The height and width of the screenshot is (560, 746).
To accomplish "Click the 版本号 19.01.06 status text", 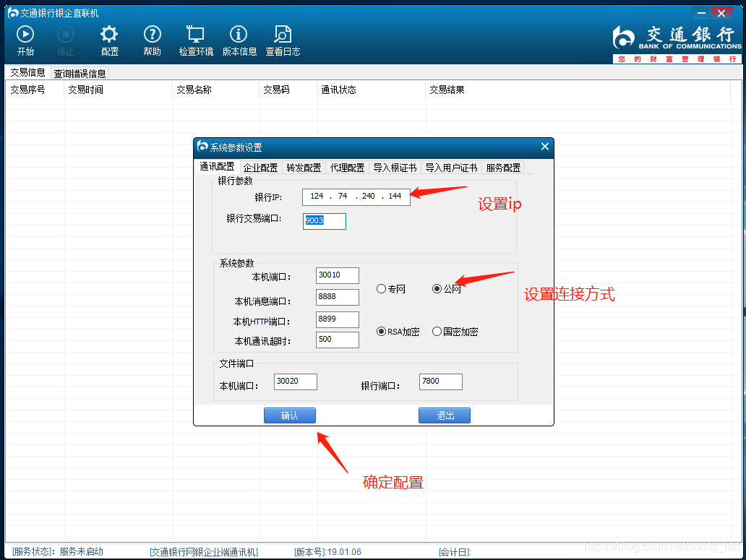I will 327,552.
